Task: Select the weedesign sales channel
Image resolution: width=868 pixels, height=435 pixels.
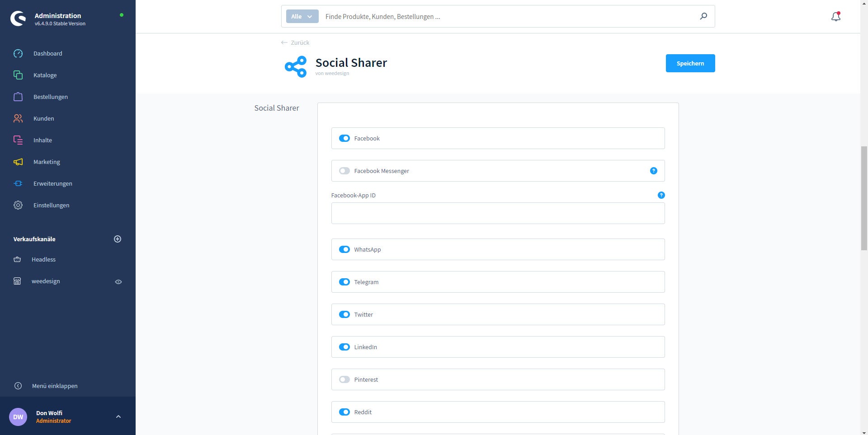Action: pos(46,281)
